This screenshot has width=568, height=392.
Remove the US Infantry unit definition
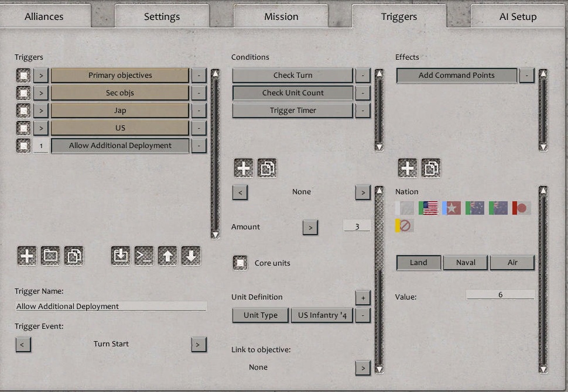[x=363, y=315]
